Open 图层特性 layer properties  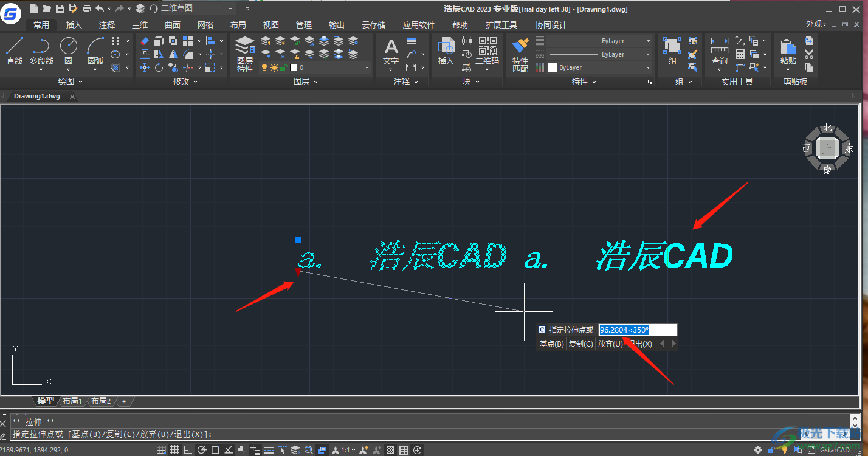[x=245, y=54]
